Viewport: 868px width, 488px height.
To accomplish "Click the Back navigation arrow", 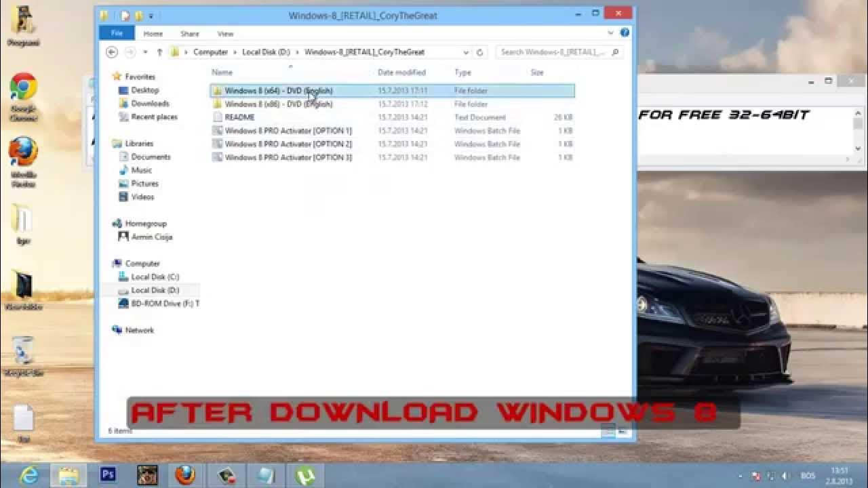I will (112, 52).
